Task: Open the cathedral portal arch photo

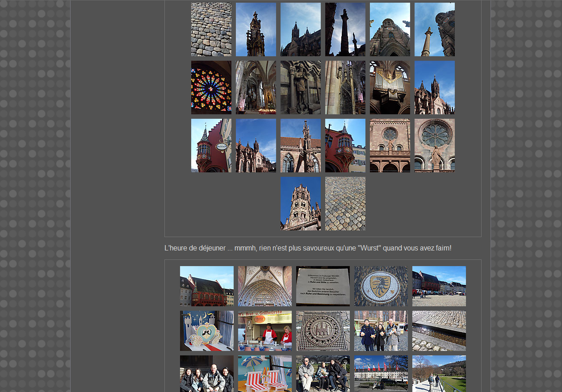Action: 264,286
